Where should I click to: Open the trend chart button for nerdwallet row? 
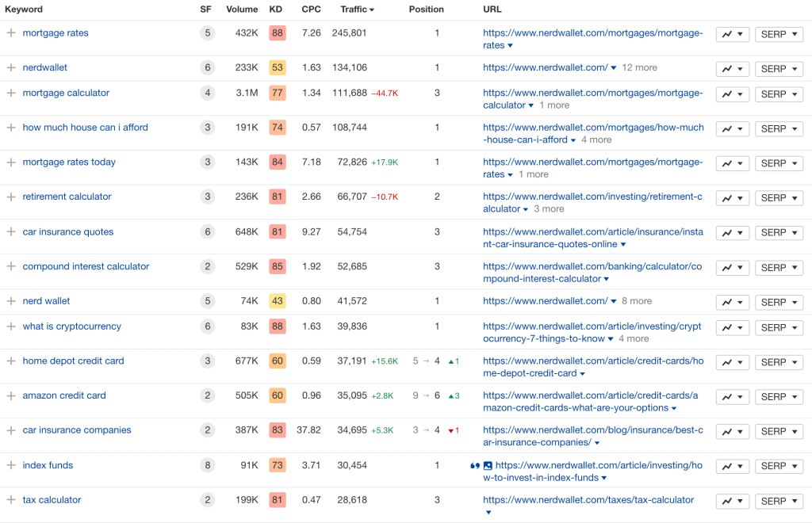[733, 69]
